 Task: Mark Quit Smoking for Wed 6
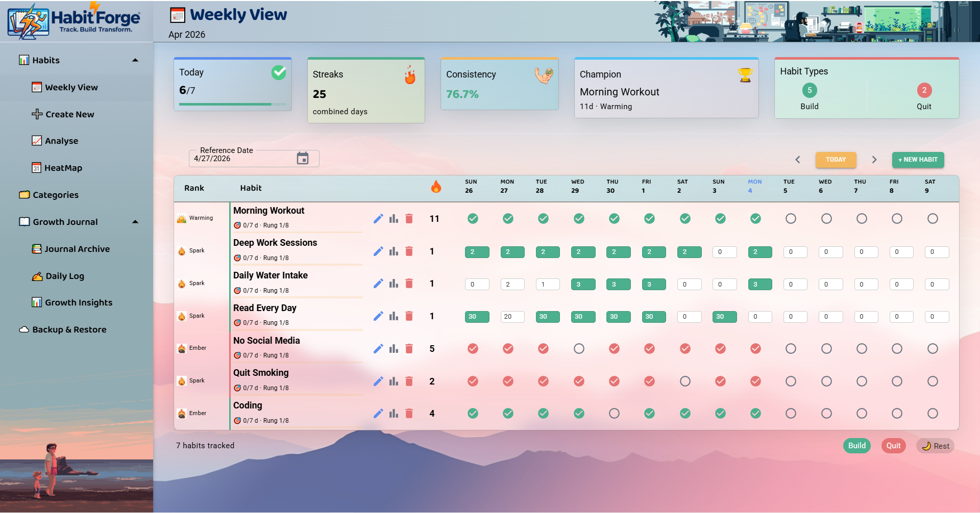tap(826, 381)
